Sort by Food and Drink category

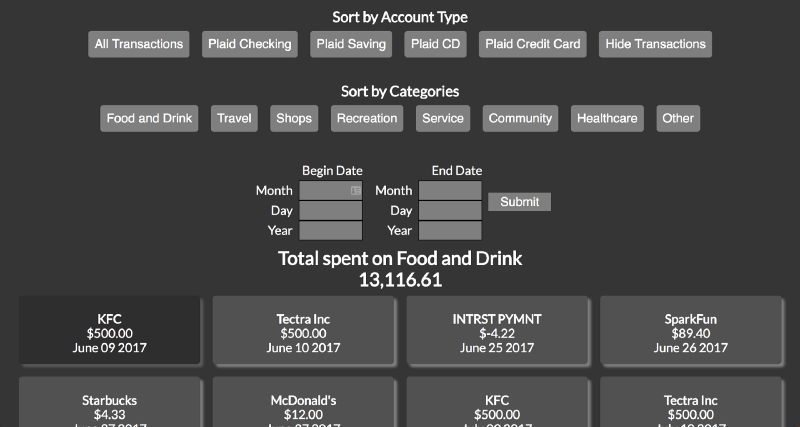[x=149, y=118]
